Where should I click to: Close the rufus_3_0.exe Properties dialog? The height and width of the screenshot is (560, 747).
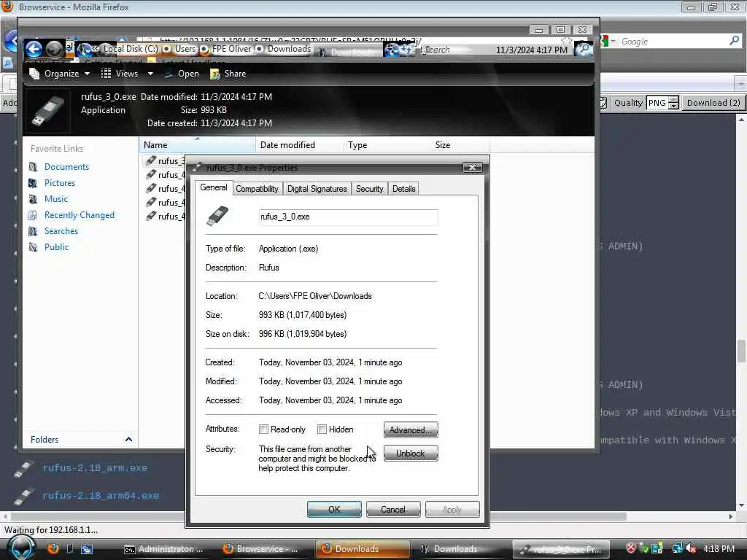coord(472,167)
